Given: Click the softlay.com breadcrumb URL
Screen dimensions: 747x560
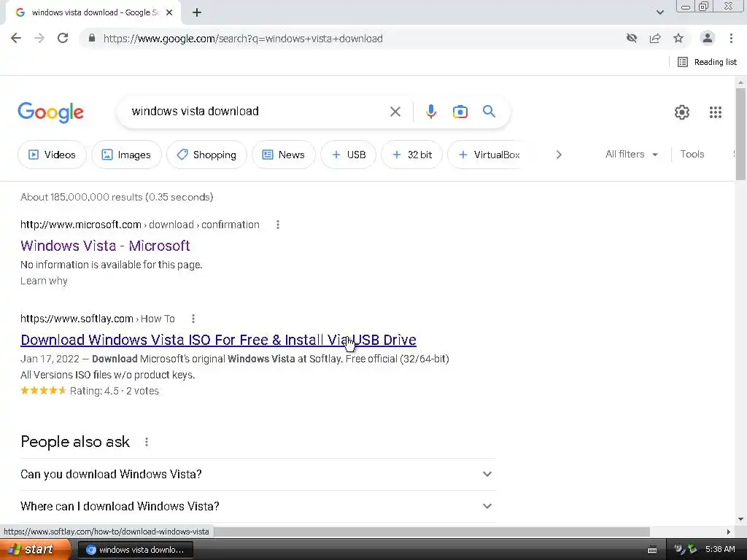Looking at the screenshot, I should tap(98, 319).
